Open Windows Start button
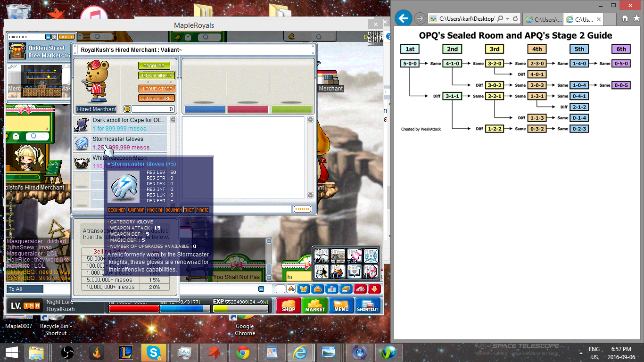The height and width of the screenshot is (362, 644). tap(11, 352)
